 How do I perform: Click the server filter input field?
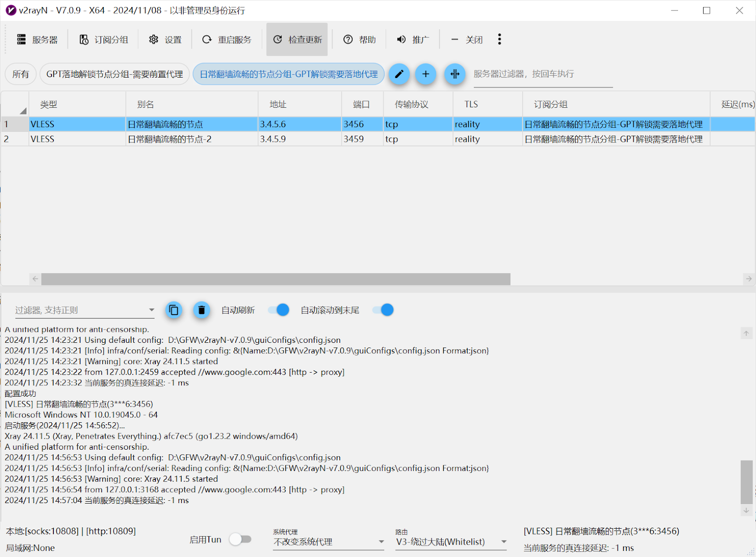542,74
